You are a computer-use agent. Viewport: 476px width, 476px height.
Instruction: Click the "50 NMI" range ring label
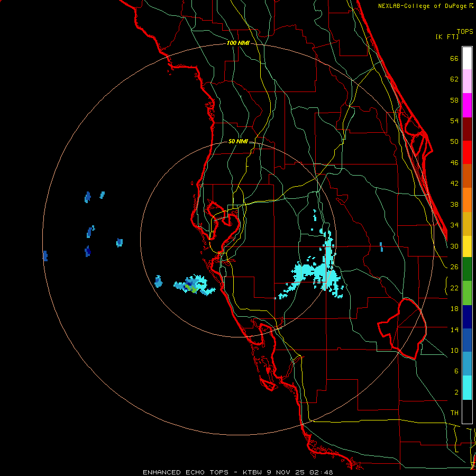[x=238, y=141]
